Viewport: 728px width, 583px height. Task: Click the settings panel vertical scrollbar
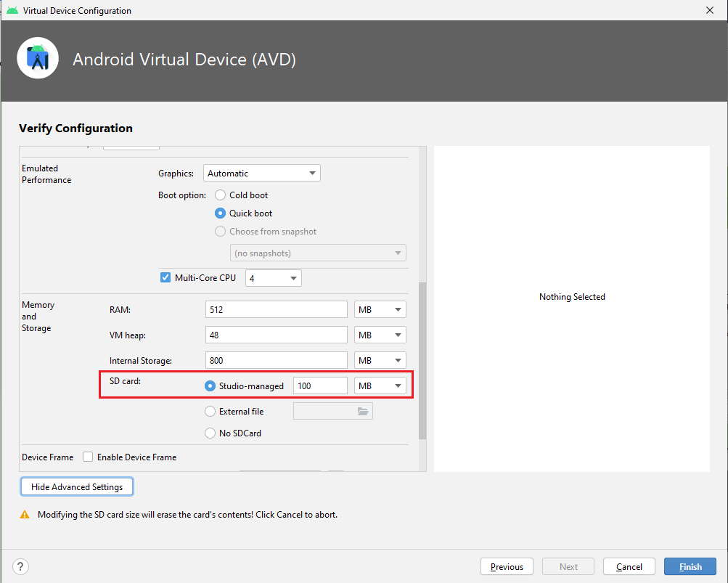pyautogui.click(x=422, y=361)
